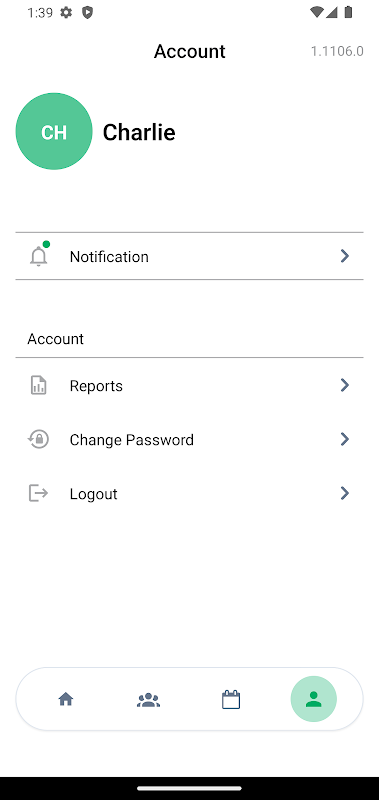
Task: Go to the Home tab icon
Action: point(66,699)
